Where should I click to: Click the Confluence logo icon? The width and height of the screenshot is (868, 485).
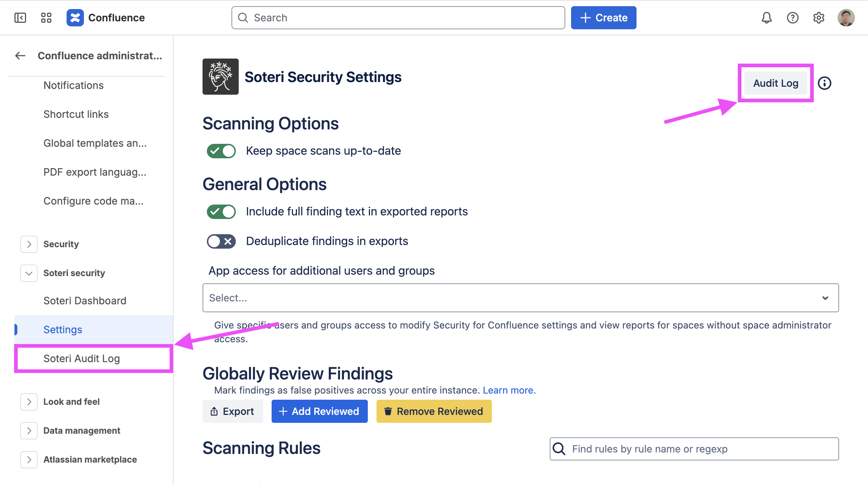(x=75, y=18)
